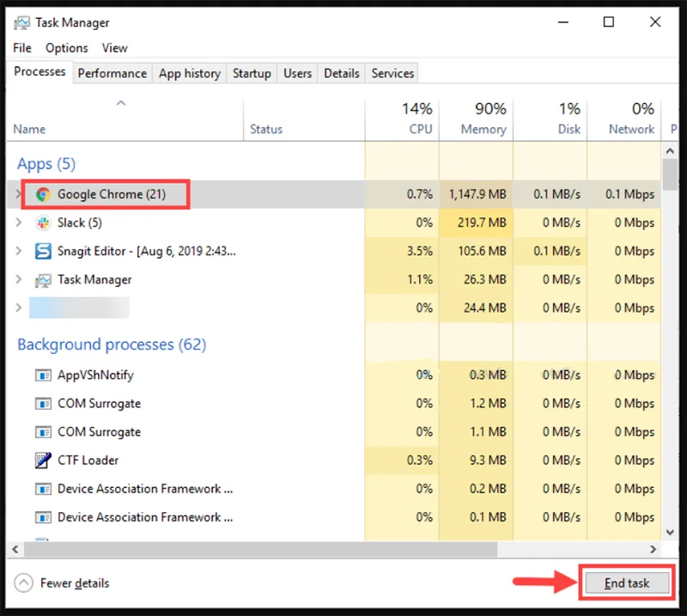Expand the Task Manager process row

tap(19, 280)
